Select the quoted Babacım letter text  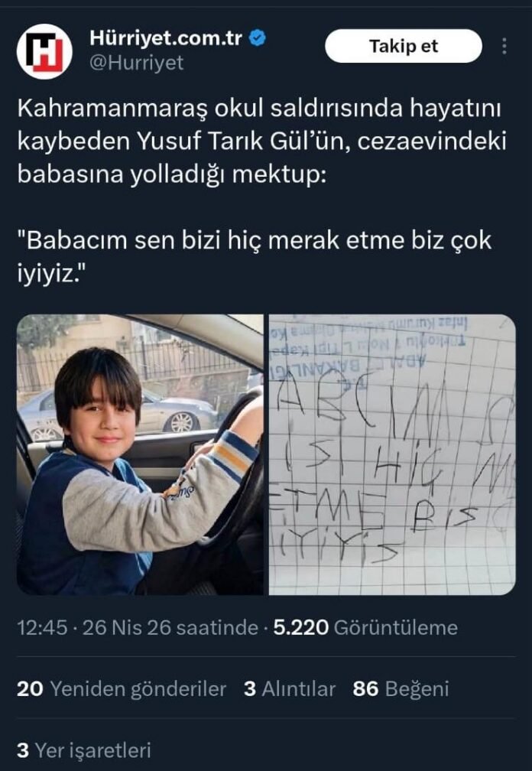(255, 257)
